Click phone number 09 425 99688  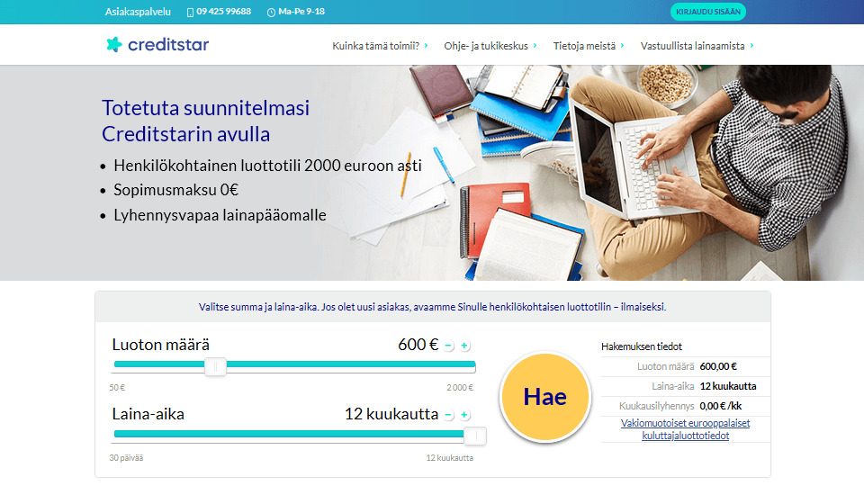tap(224, 12)
